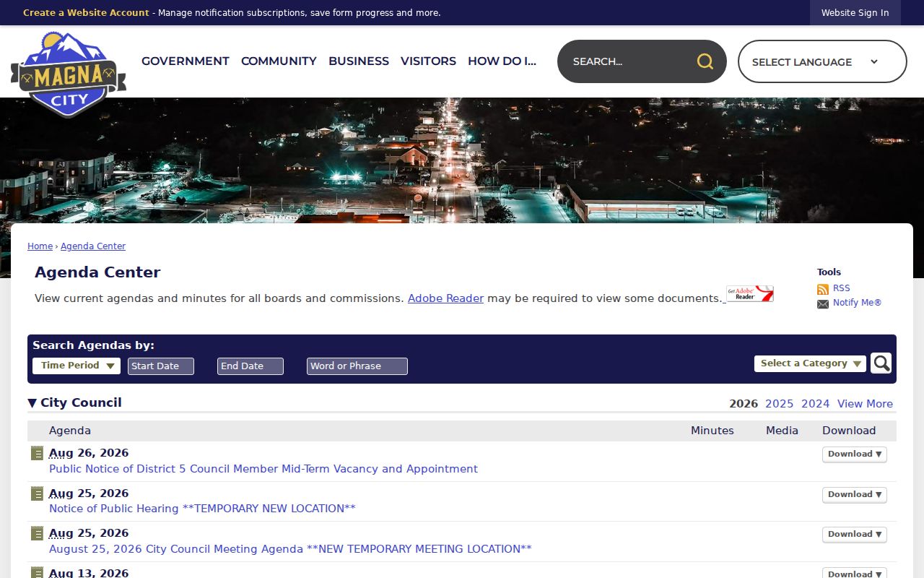
Task: Open the Select Language dropdown
Action: pos(822,61)
